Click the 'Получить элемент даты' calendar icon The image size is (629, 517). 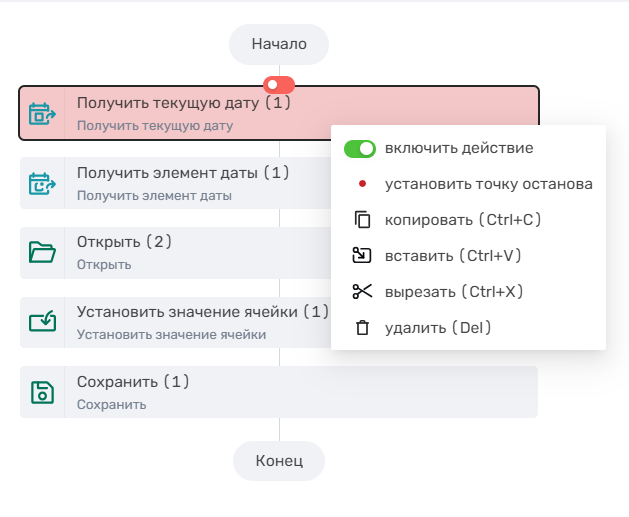coord(42,183)
